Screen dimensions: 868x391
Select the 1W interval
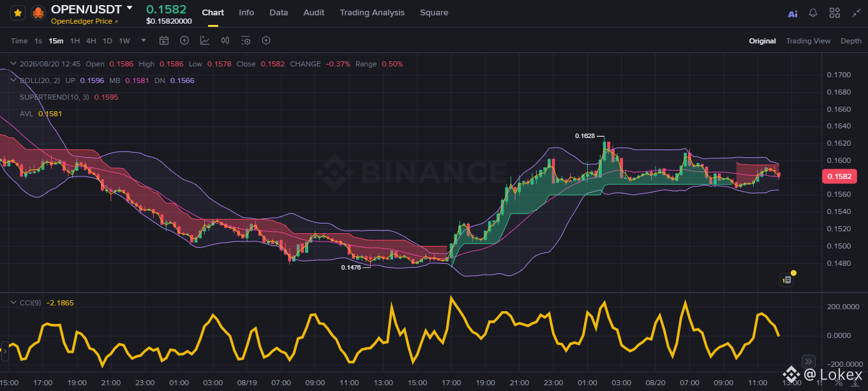(124, 41)
